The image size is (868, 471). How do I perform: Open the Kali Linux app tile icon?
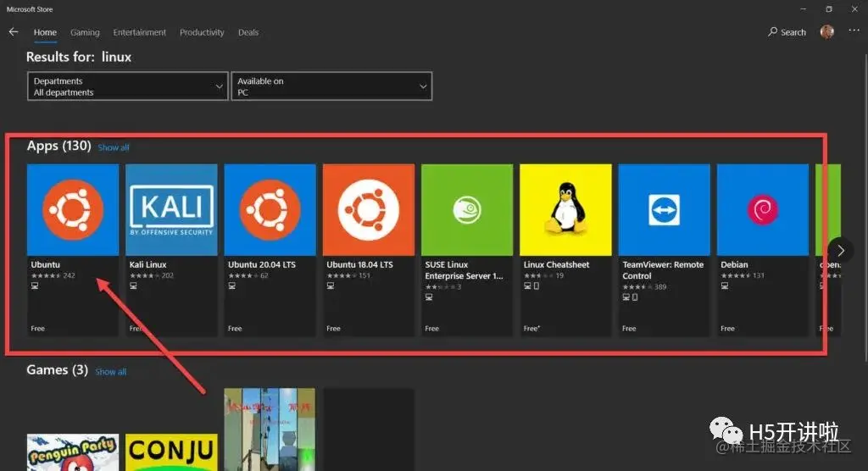coord(171,210)
